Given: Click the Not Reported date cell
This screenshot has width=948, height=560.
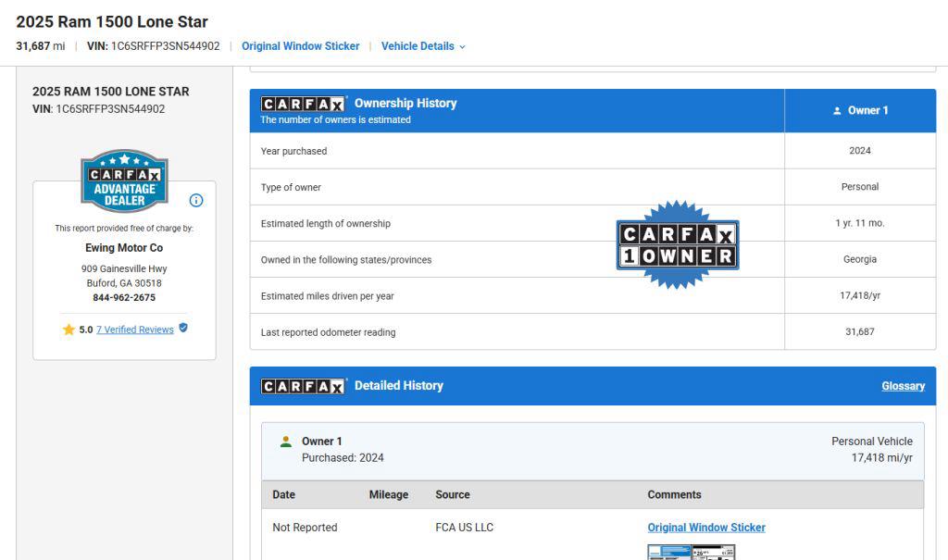Looking at the screenshot, I should point(305,528).
